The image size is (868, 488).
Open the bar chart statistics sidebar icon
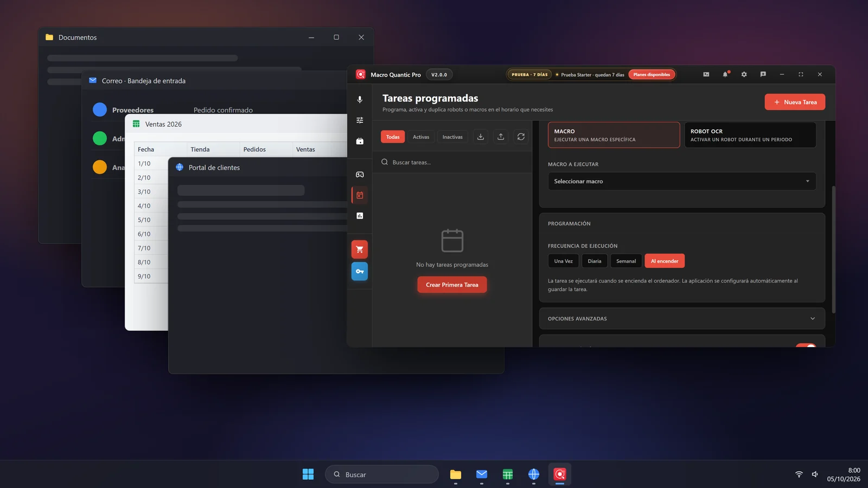[360, 216]
